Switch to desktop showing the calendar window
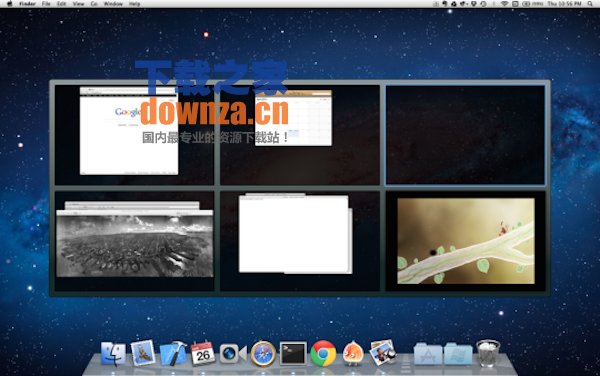 tap(300, 135)
